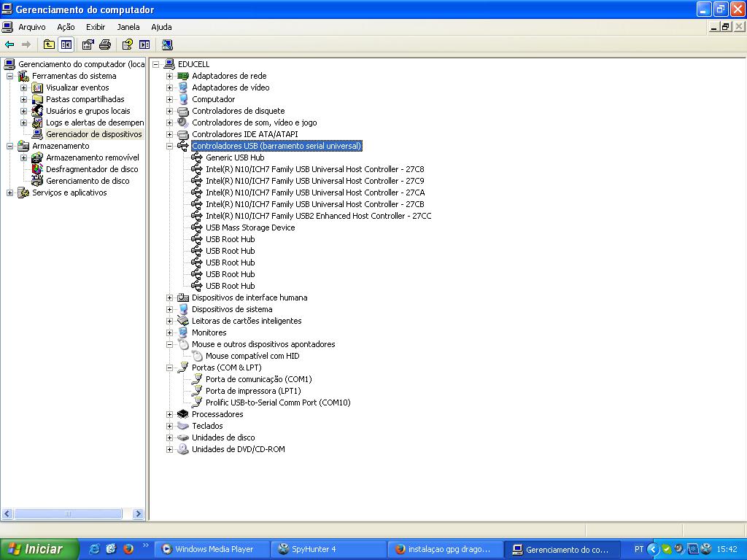Toggle the Show/Hide console tree icon
Viewport: 747px width, 560px height.
pos(66,44)
